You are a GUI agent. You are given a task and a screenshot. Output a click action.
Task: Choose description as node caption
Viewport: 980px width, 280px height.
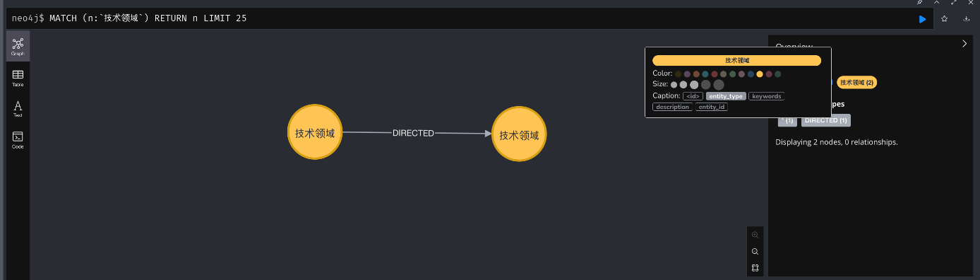[672, 107]
